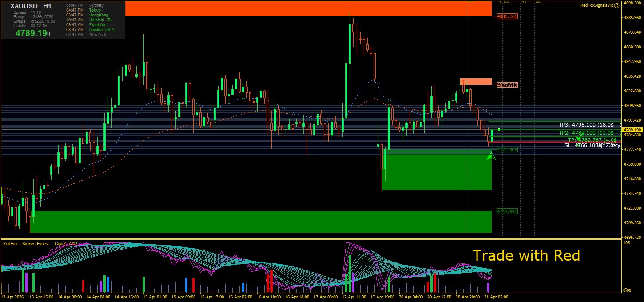Click the 4886.766 resistance price tag

point(507,16)
